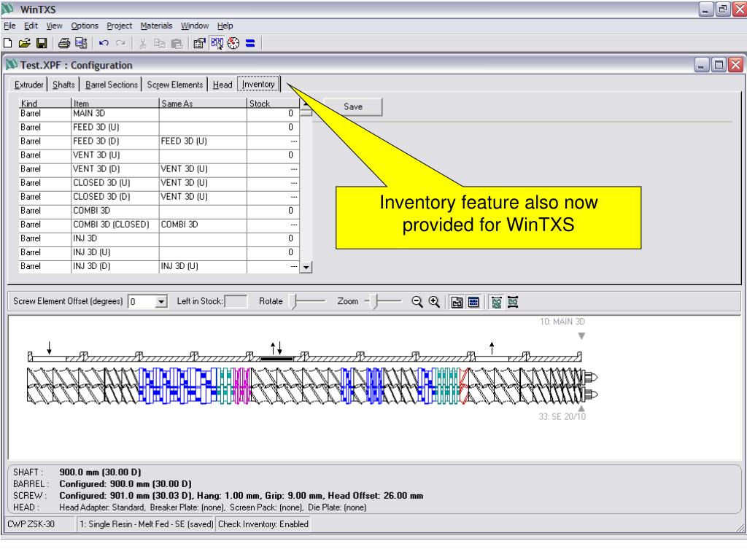The height and width of the screenshot is (560, 747).
Task: Open the Window menu
Action: pos(195,26)
